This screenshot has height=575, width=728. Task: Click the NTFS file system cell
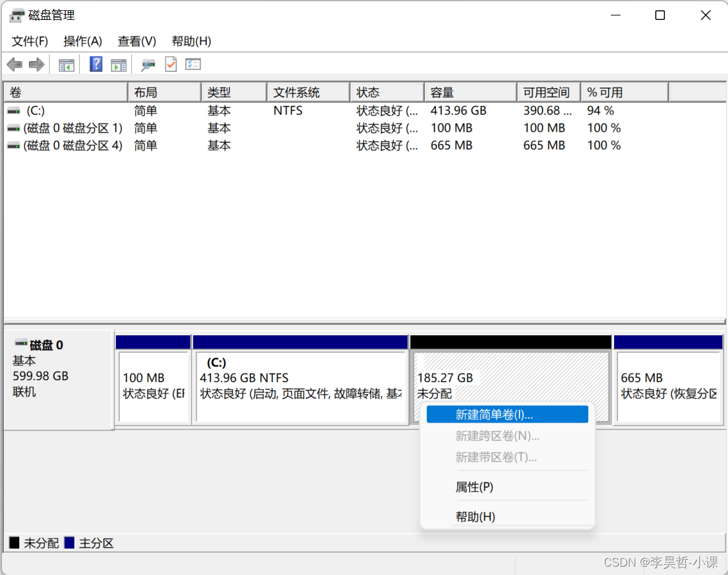pos(288,111)
